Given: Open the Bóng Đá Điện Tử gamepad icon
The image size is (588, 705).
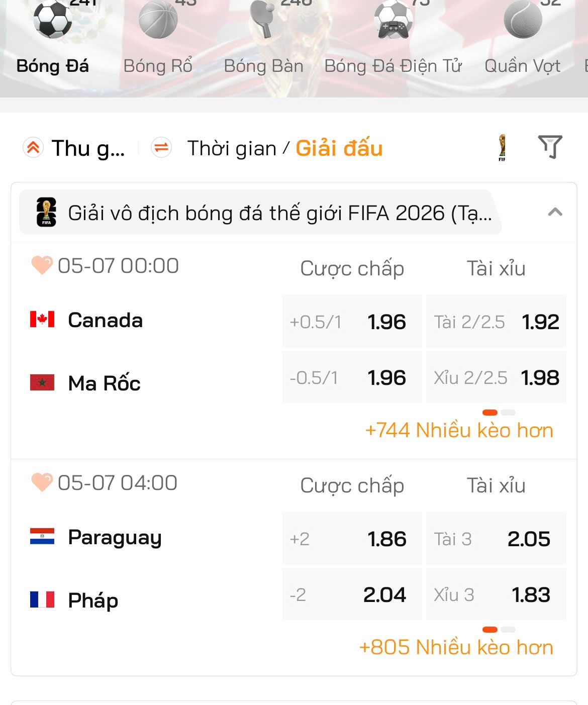Looking at the screenshot, I should tap(393, 20).
